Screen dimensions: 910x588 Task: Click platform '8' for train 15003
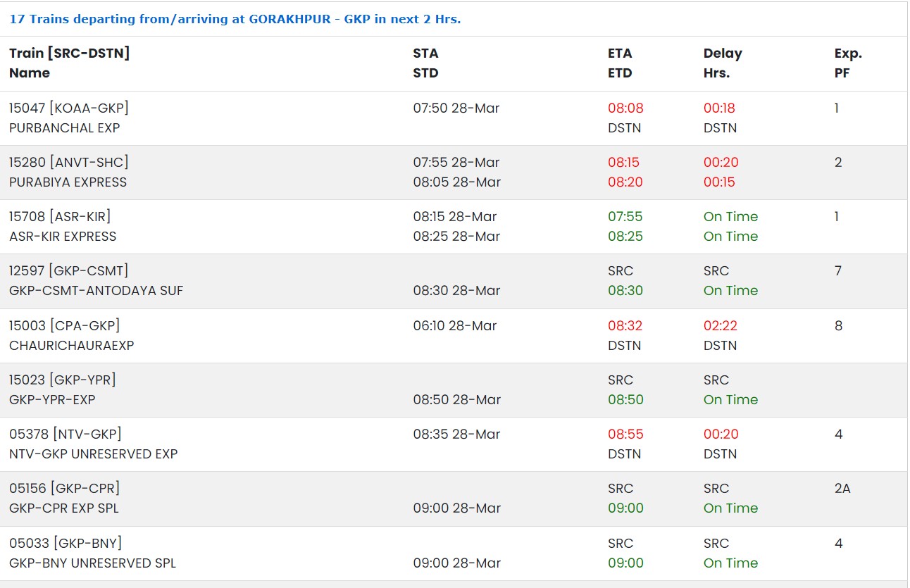[838, 326]
